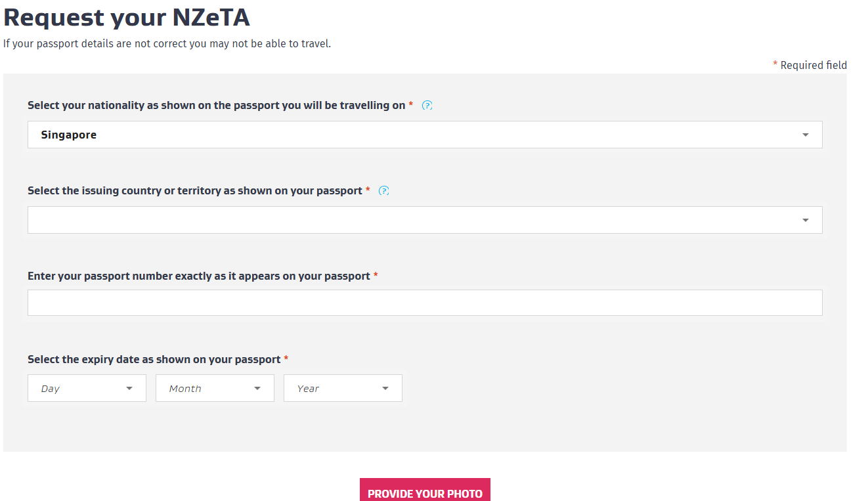Click the arrow inside the Day selector
This screenshot has width=868, height=501.
click(129, 388)
